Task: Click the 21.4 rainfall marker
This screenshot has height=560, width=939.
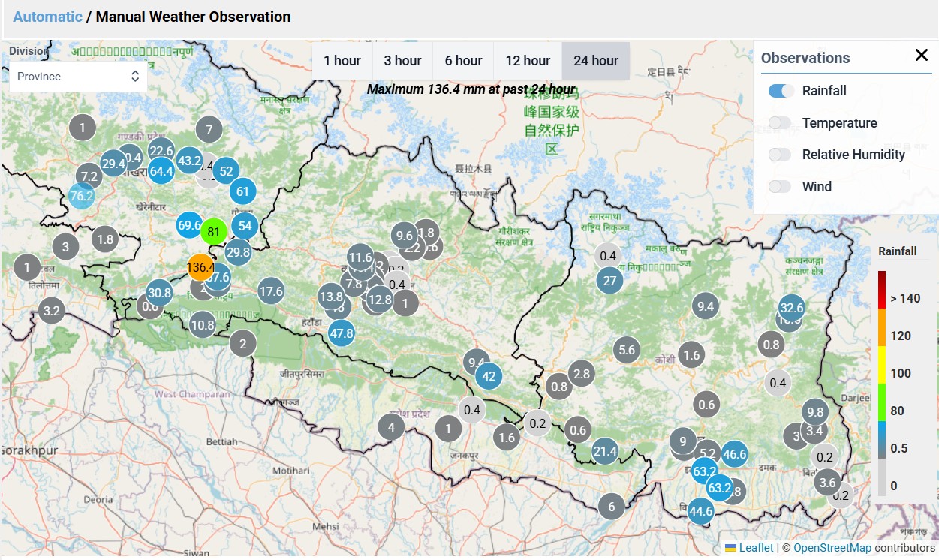Action: click(x=605, y=451)
